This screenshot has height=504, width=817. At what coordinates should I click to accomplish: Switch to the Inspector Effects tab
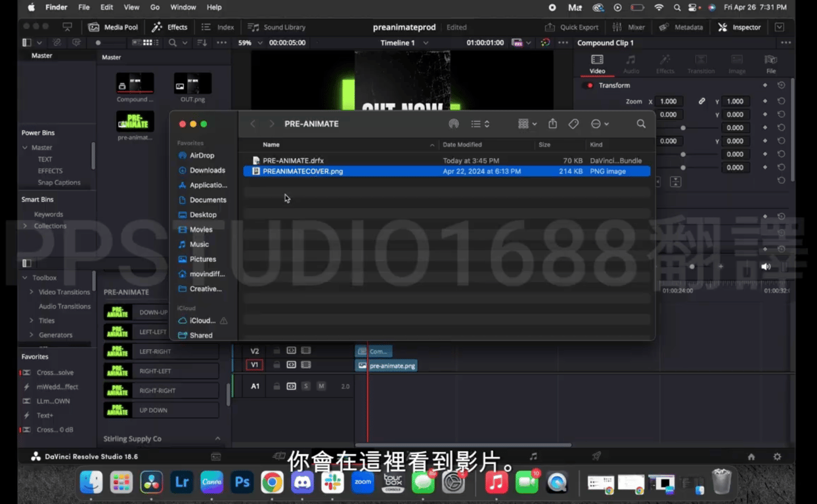tap(665, 64)
